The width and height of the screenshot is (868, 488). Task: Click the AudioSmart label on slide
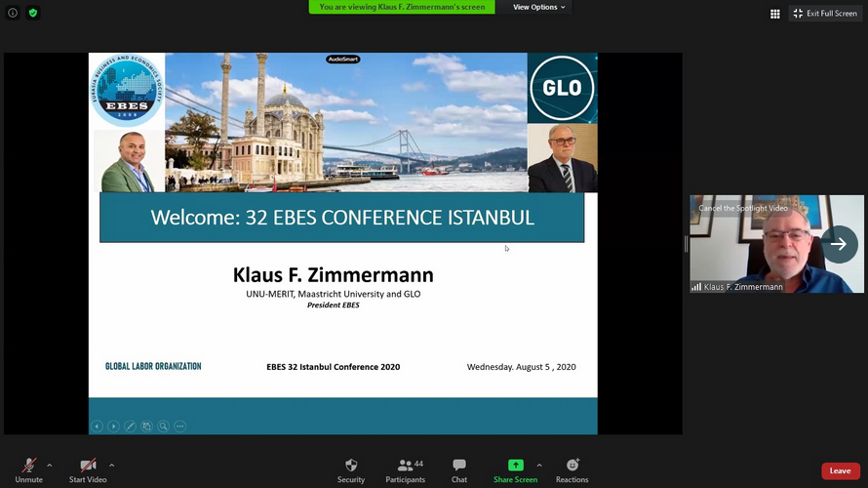click(342, 60)
